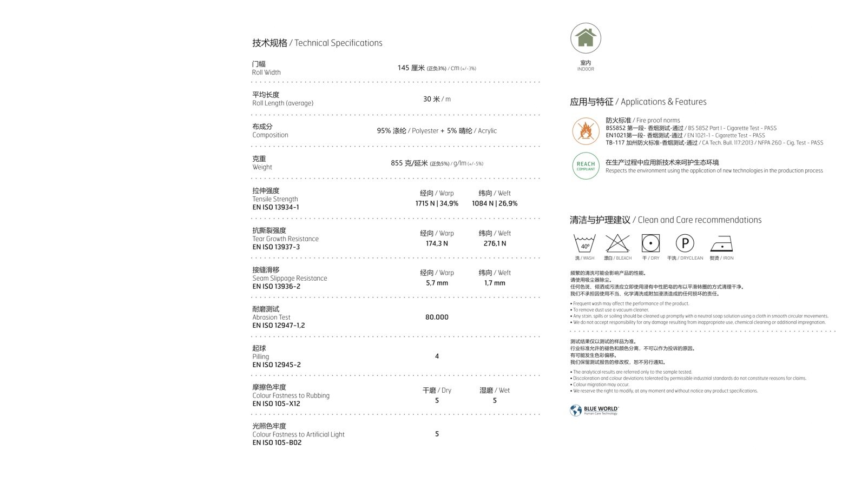Screen dimensions: 868x489
Task: Click the wet rubbing value 5
Action: point(495,401)
